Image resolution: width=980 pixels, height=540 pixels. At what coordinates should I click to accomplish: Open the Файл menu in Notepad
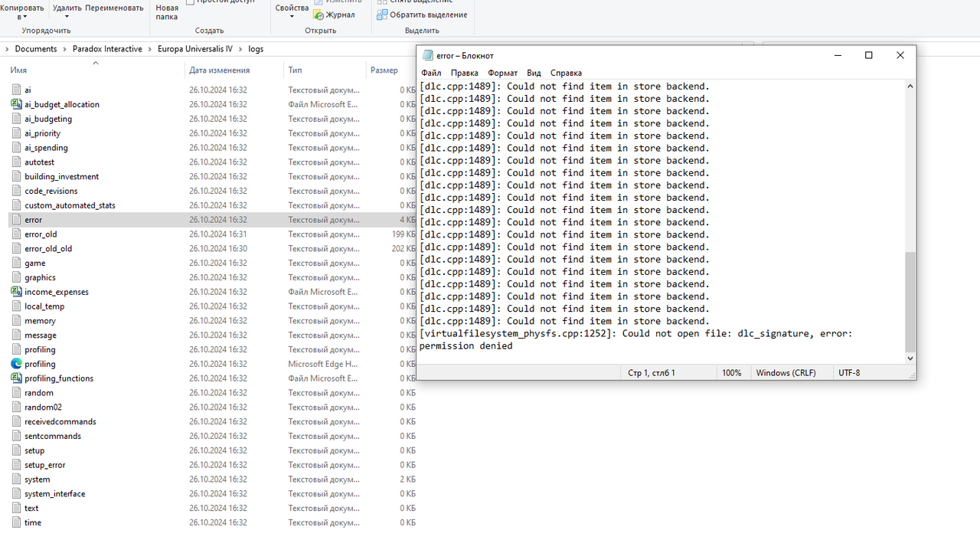click(431, 73)
